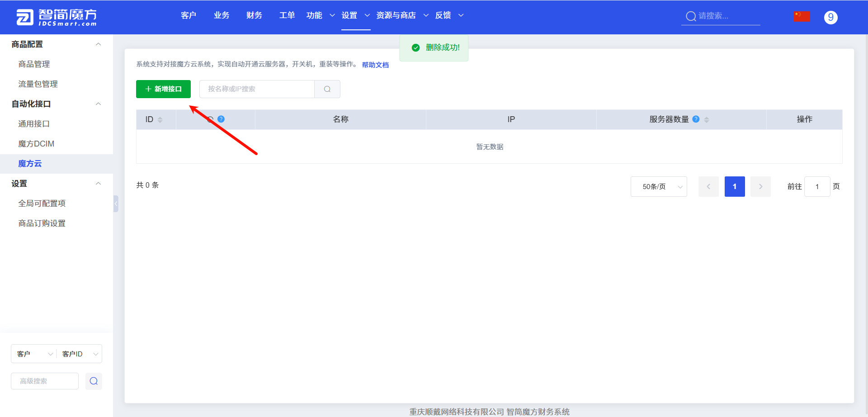
Task: Switch to the 财务 menu
Action: tap(254, 15)
